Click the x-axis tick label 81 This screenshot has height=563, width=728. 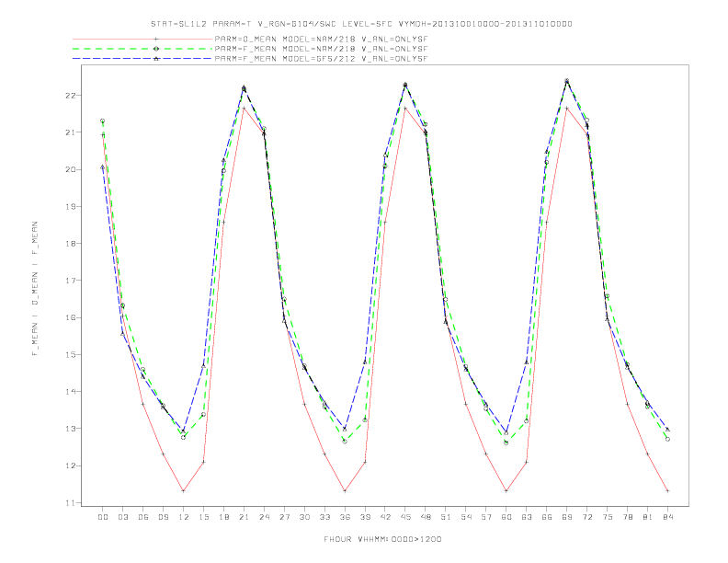(x=648, y=517)
